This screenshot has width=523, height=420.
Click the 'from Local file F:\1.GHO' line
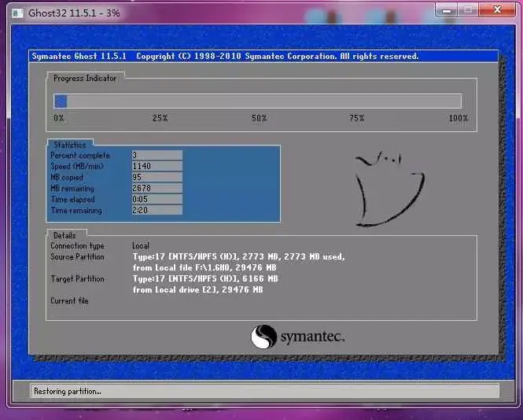pos(204,268)
